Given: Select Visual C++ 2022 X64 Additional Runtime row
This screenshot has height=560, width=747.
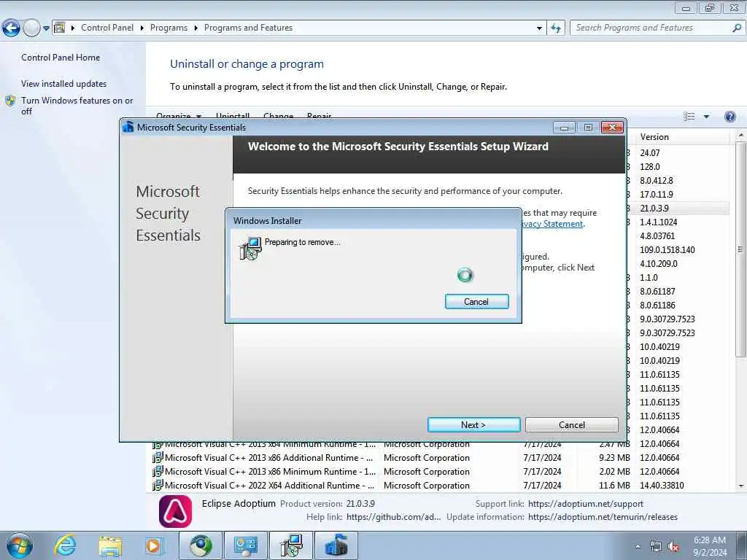Looking at the screenshot, I should pos(441,485).
